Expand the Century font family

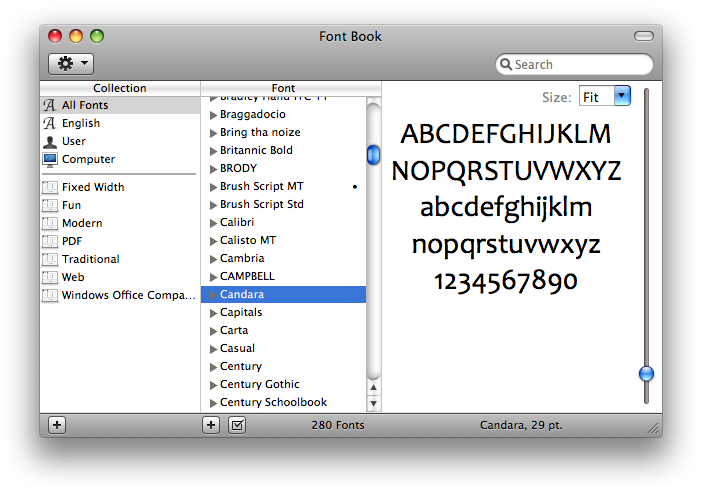point(213,367)
